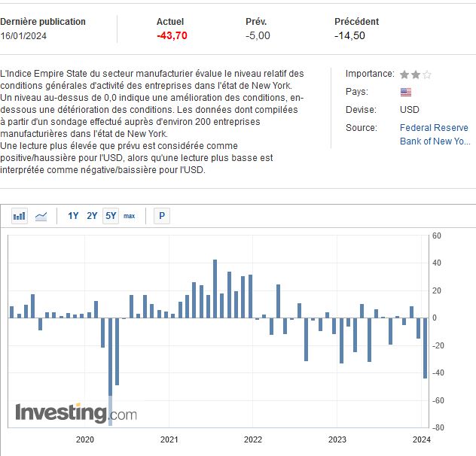The height and width of the screenshot is (456, 476).
Task: Click the Précédent value -14,50
Action: pyautogui.click(x=350, y=35)
